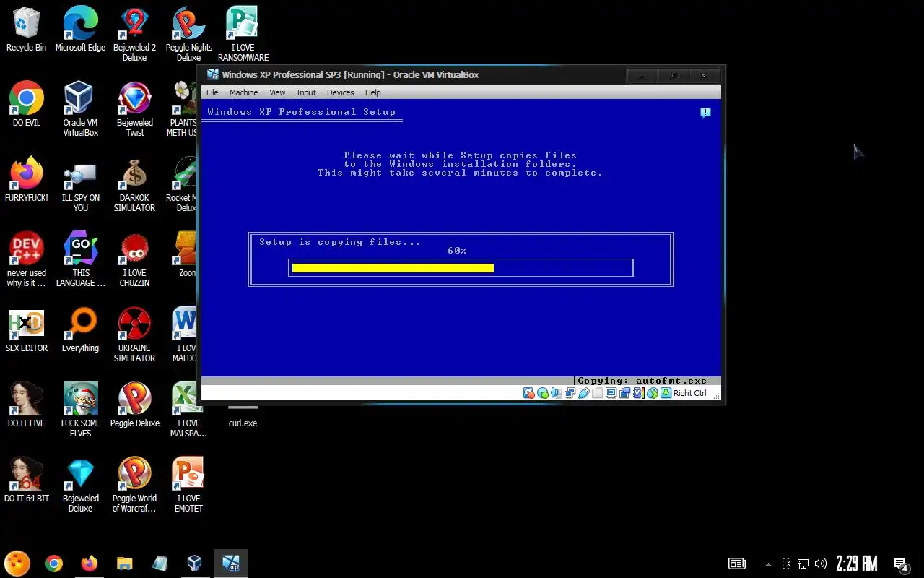Open the Machine menu in VirtualBox
The image size is (924, 578).
click(x=244, y=92)
